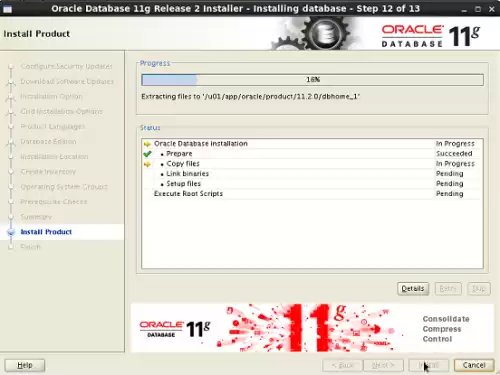This screenshot has width=500, height=375.
Task: Click the Oracle 11g logo in bottom banner
Action: 175,329
